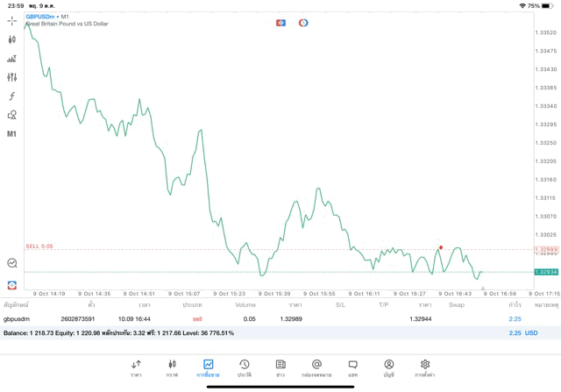The width and height of the screenshot is (561, 392).
Task: Open the candlestick chart type icon
Action: pyautogui.click(x=11, y=39)
